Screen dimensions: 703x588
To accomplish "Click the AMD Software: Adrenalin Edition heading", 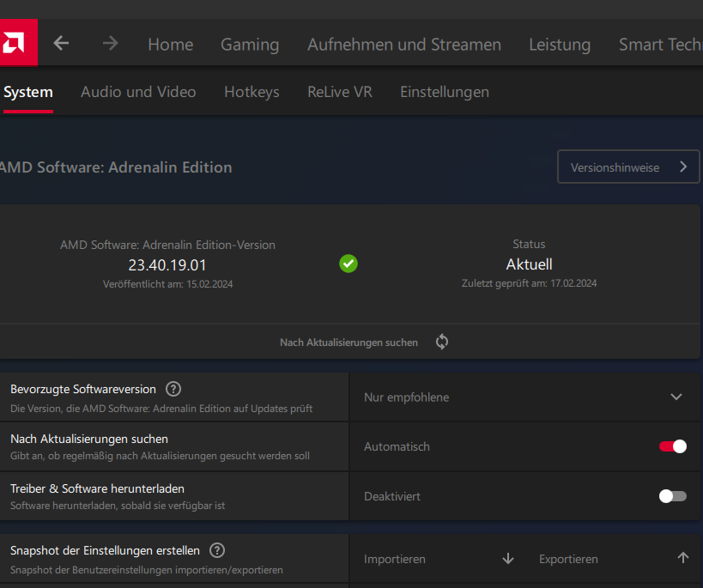I will tap(116, 167).
